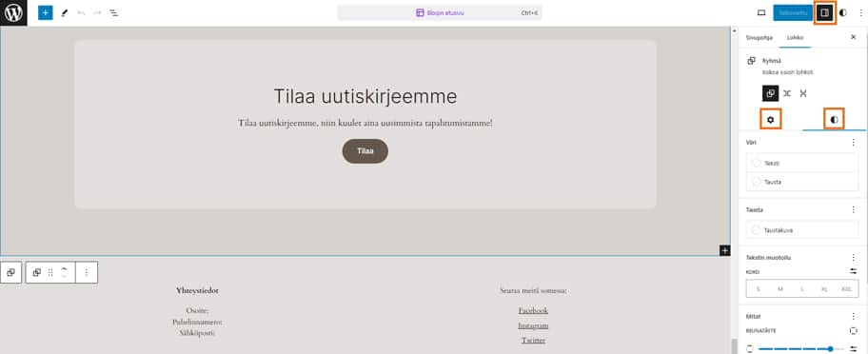Open the Twitter link
This screenshot has width=868, height=354.
533,340
